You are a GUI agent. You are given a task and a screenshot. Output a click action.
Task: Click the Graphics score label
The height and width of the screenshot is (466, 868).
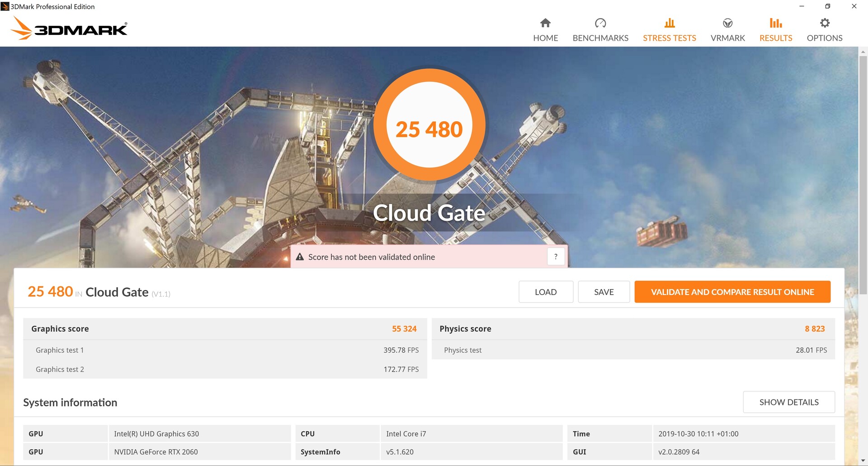pos(60,329)
